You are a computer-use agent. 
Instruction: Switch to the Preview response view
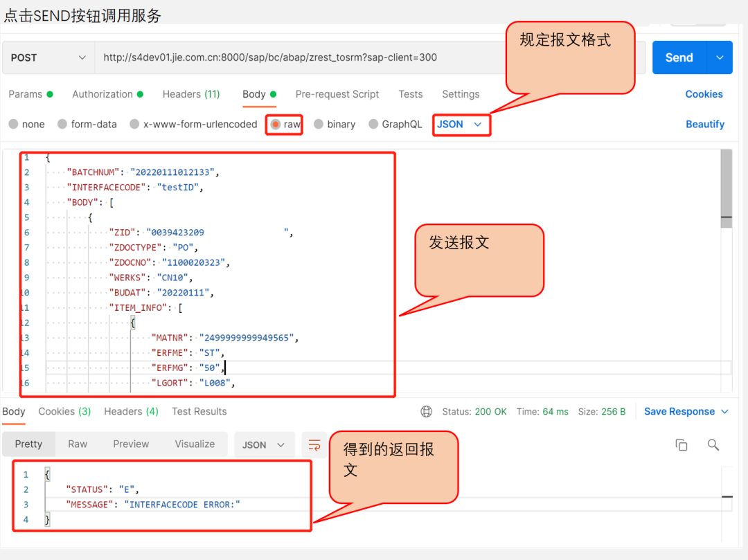[x=131, y=444]
